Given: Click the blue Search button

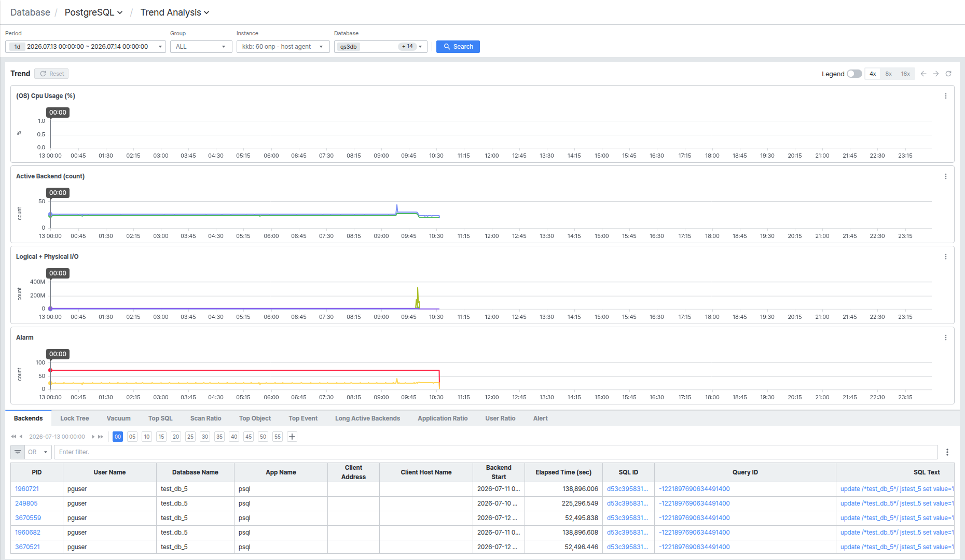Looking at the screenshot, I should 458,47.
